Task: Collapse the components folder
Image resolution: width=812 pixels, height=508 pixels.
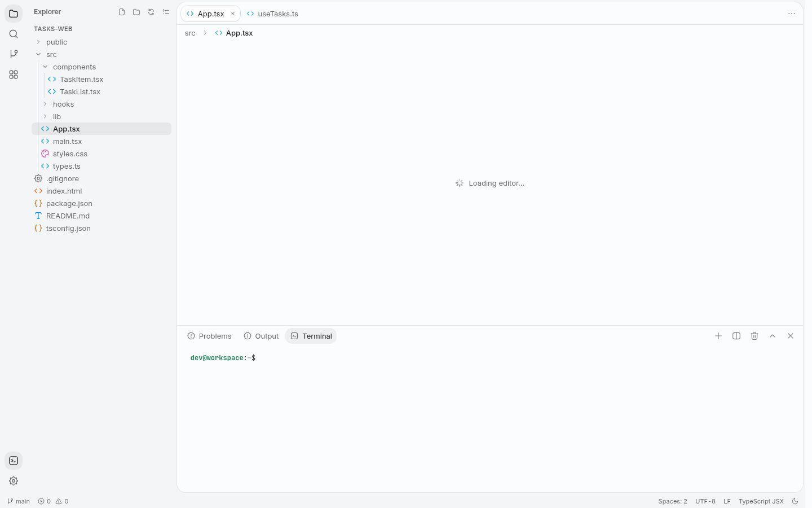Action: click(x=101, y=67)
